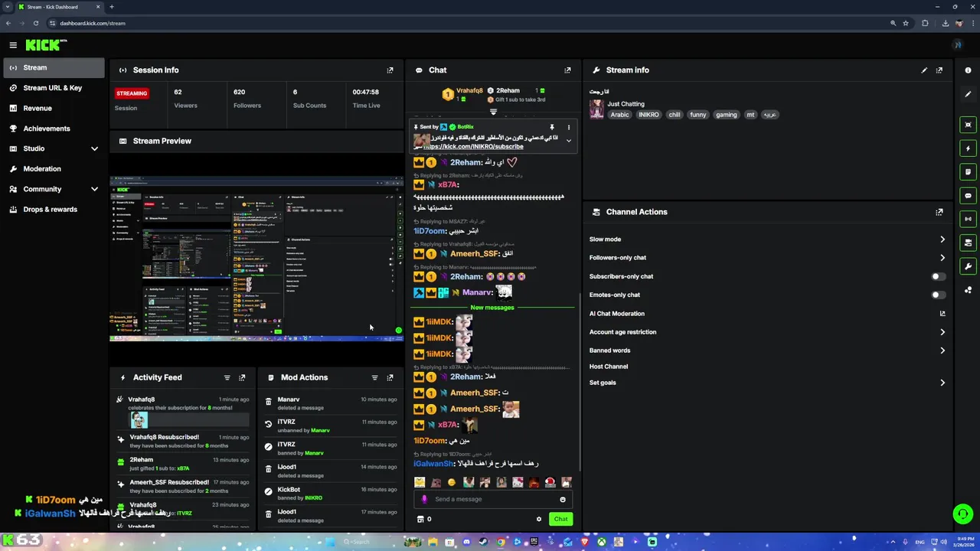The width and height of the screenshot is (980, 551).
Task: Click the Arabic stream tag
Action: point(619,115)
